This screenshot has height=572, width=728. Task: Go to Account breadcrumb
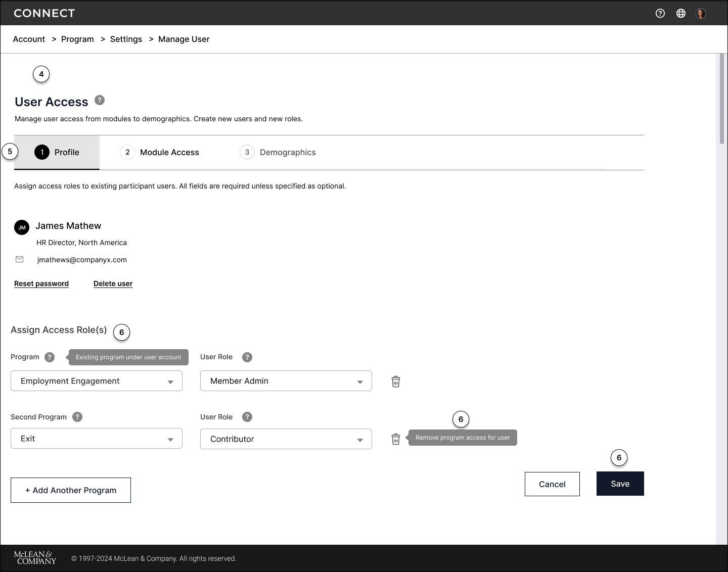[29, 39]
